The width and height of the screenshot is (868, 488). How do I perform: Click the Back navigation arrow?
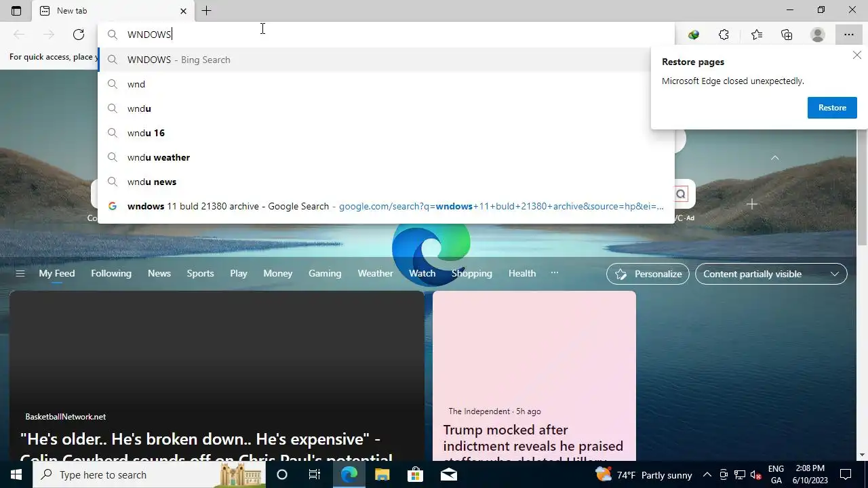pos(19,35)
